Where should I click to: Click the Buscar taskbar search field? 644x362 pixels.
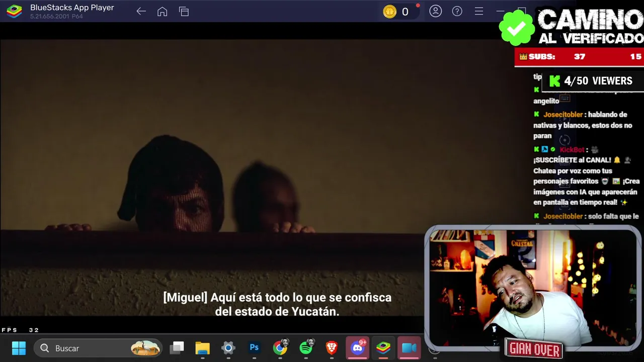coord(98,348)
